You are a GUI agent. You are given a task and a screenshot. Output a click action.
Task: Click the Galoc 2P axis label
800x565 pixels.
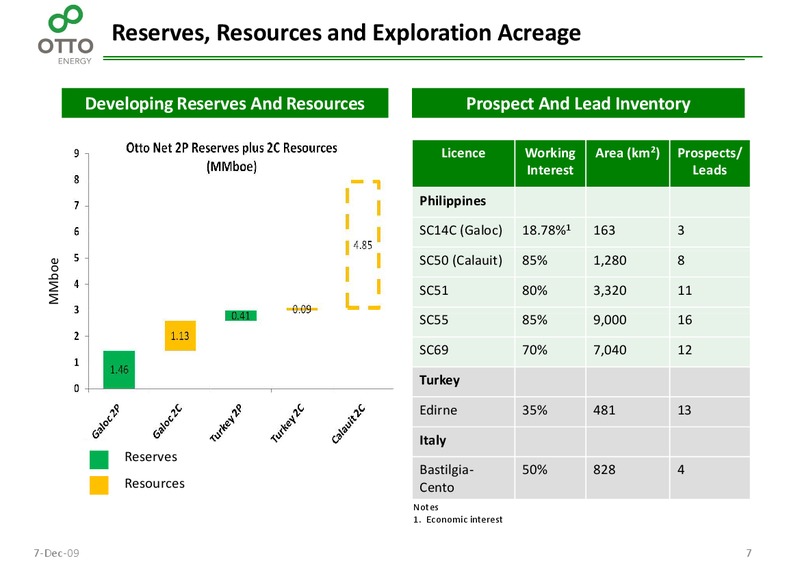pos(106,421)
